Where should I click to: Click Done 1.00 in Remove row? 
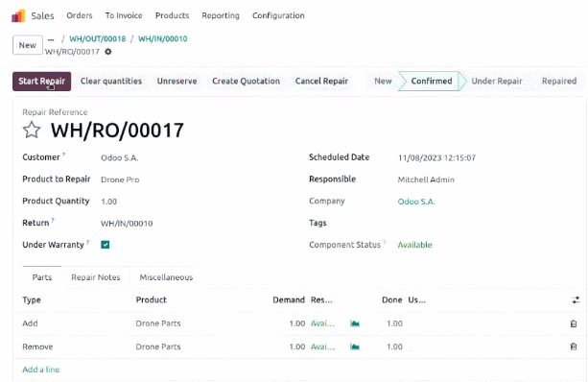[394, 346]
